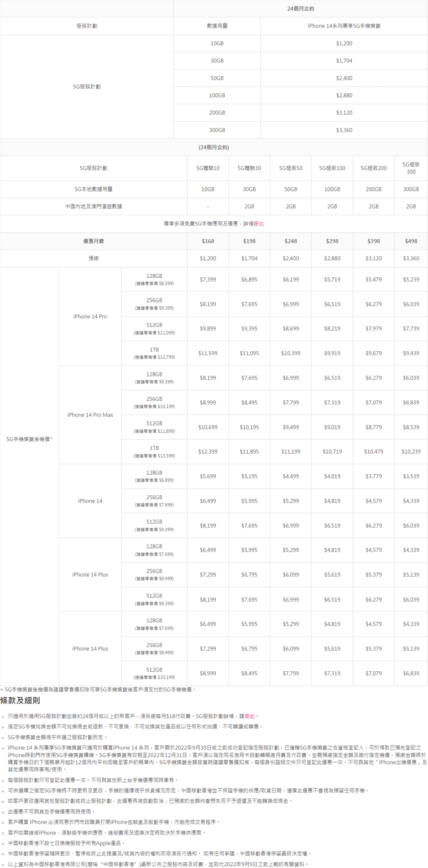Select the footnote beginning '+ 5G手機獎賞後機價為'
The height and width of the screenshot is (868, 428).
(98, 690)
